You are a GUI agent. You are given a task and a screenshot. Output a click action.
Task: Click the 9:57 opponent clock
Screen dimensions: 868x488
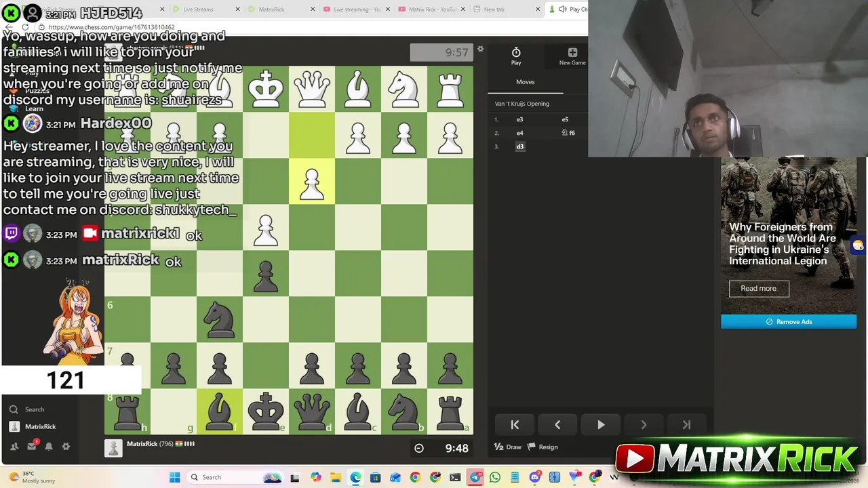pyautogui.click(x=441, y=52)
